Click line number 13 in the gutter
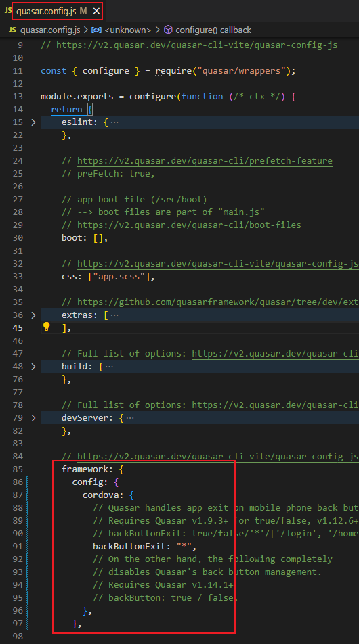Screen dimensions: 359x644 coord(18,97)
